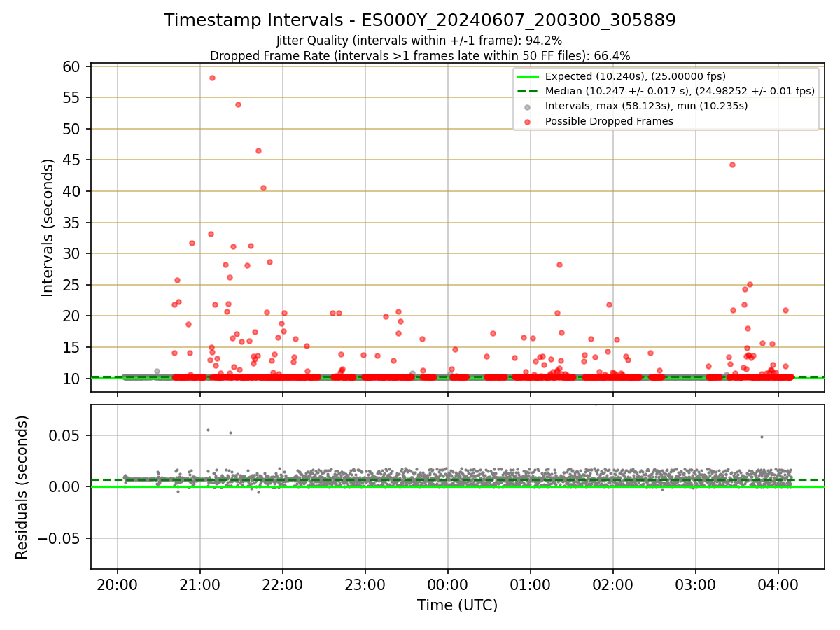Click the '03:00' x-axis tick label

[x=696, y=584]
